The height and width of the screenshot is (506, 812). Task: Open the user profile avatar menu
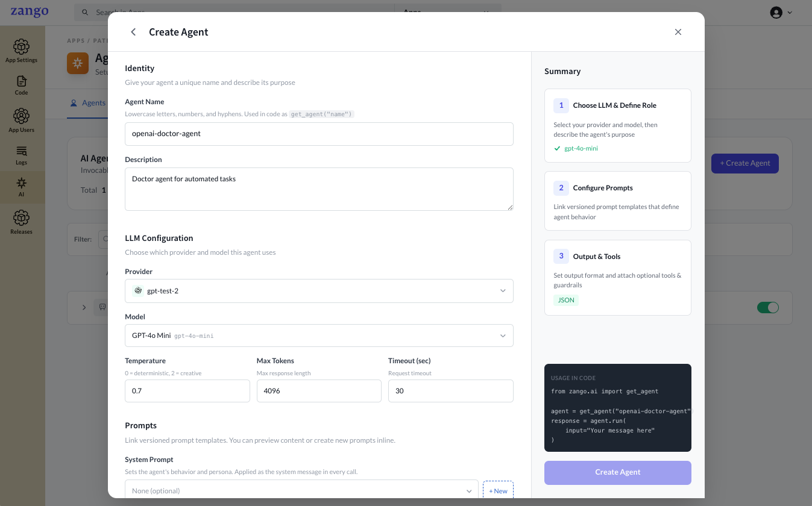(776, 12)
